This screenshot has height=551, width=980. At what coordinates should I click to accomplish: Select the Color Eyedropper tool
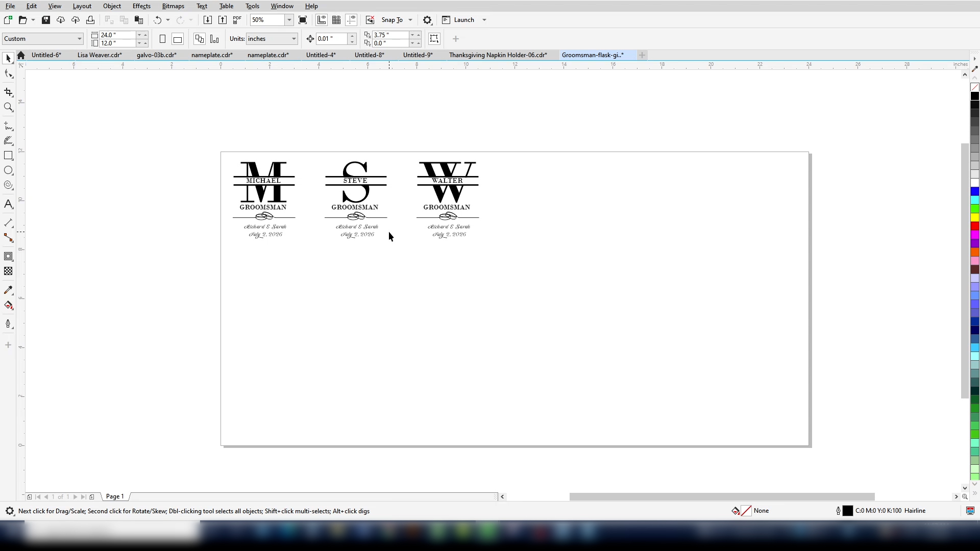8,290
